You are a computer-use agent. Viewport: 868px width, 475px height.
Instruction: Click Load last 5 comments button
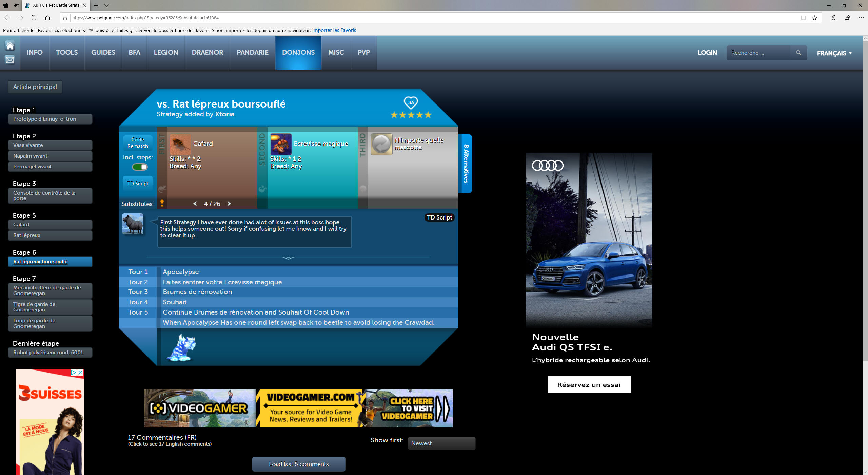pyautogui.click(x=299, y=464)
